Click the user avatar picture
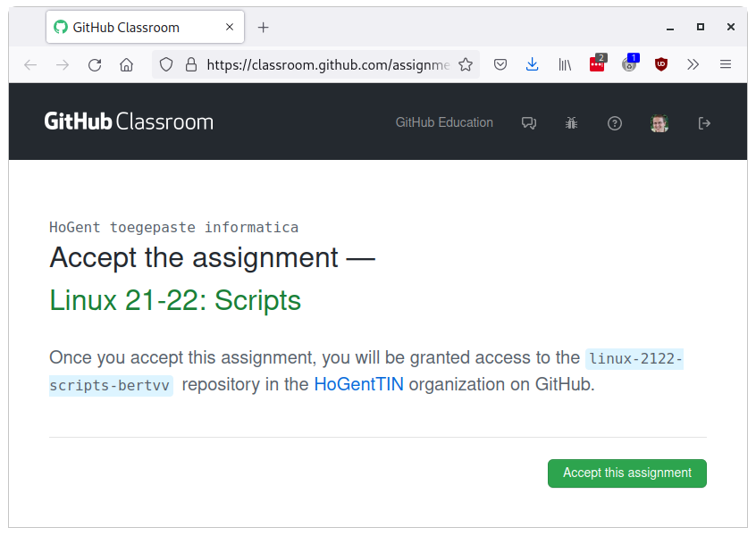756x536 pixels. point(659,123)
